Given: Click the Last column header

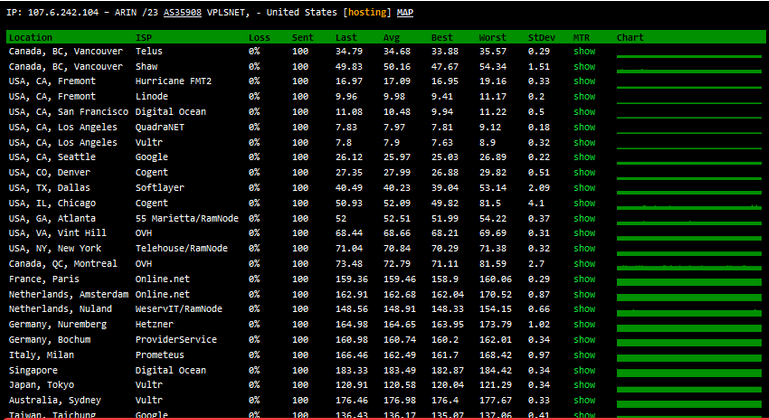Looking at the screenshot, I should point(346,37).
